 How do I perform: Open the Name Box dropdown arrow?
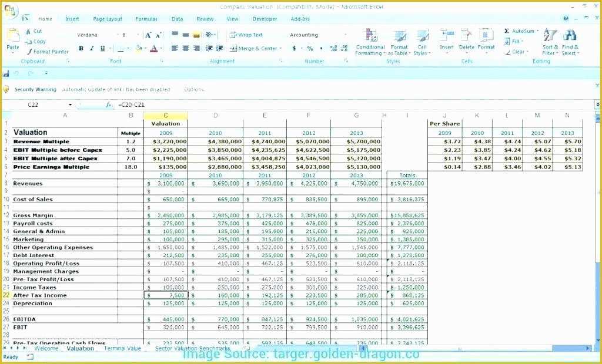[x=71, y=105]
